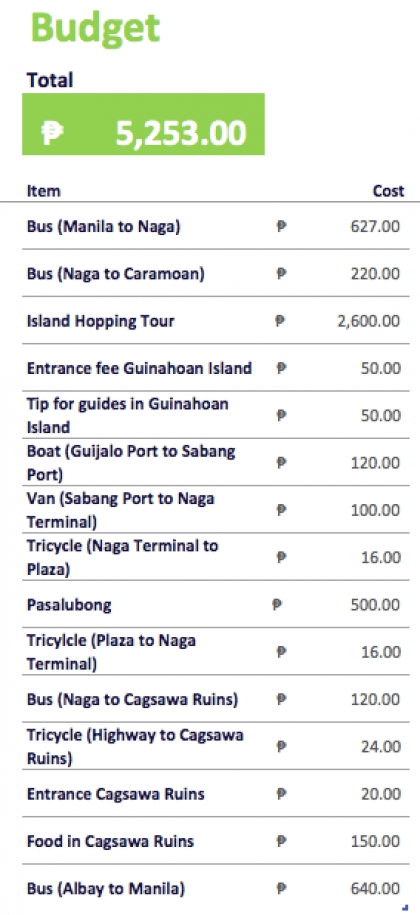The width and height of the screenshot is (420, 915).
Task: Click the Item column header
Action: point(44,191)
